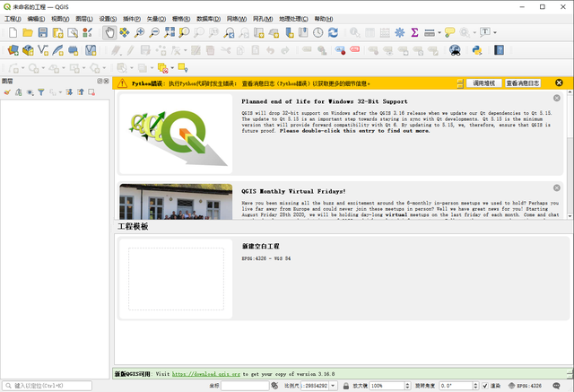This screenshot has width=574, height=392.
Task: Click the coordinate input field
Action: pyautogui.click(x=245, y=386)
